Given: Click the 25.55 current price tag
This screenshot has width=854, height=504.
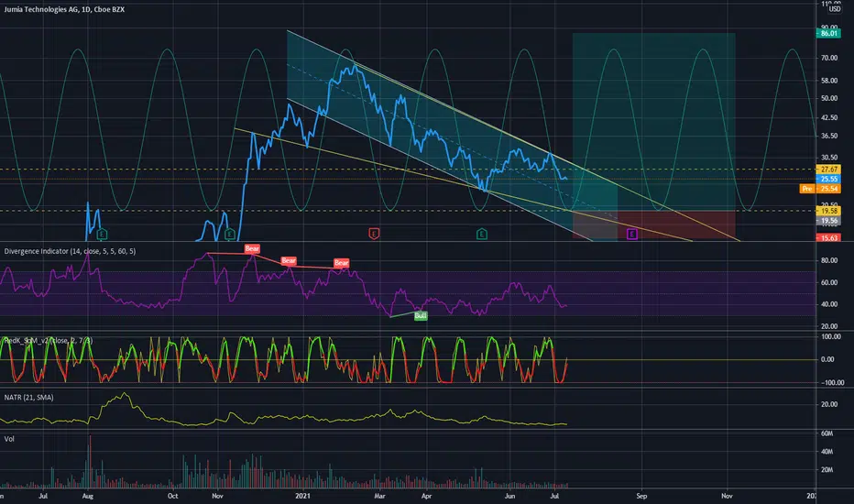Looking at the screenshot, I should click(x=828, y=179).
